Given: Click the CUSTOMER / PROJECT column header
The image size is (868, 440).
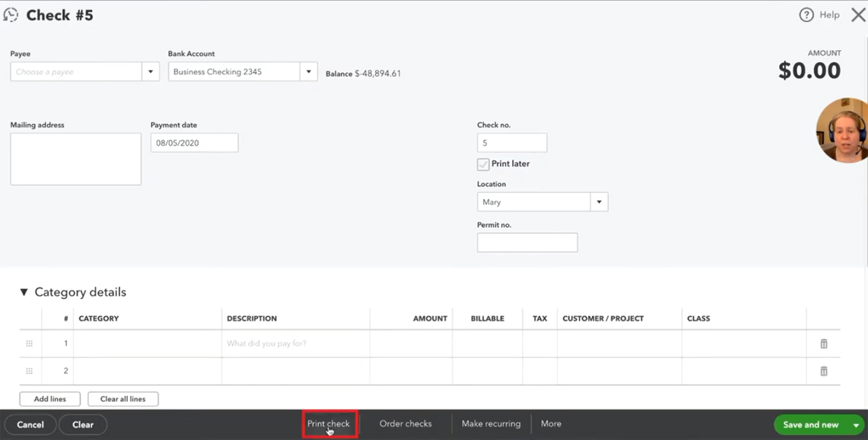Looking at the screenshot, I should click(603, 319).
